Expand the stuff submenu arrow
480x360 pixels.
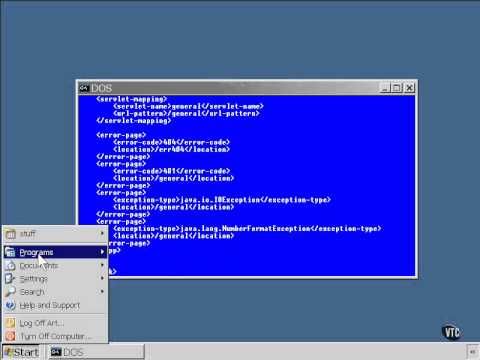coord(102,234)
